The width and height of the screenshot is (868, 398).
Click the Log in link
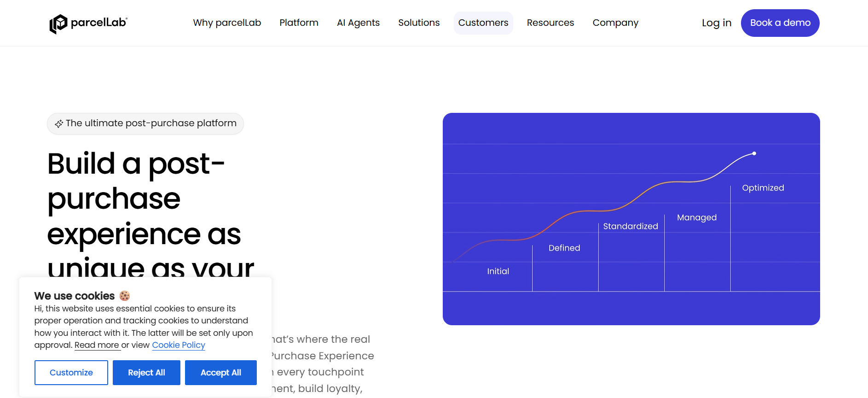[716, 23]
